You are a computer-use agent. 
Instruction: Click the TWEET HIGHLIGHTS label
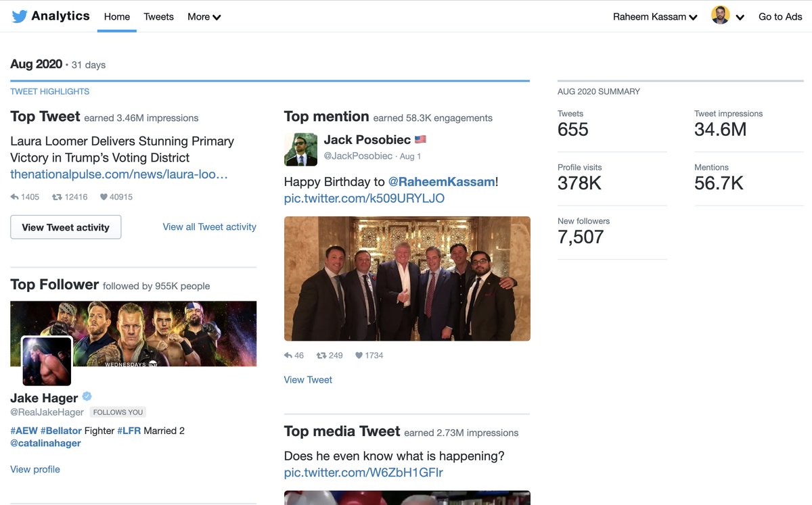coord(50,91)
